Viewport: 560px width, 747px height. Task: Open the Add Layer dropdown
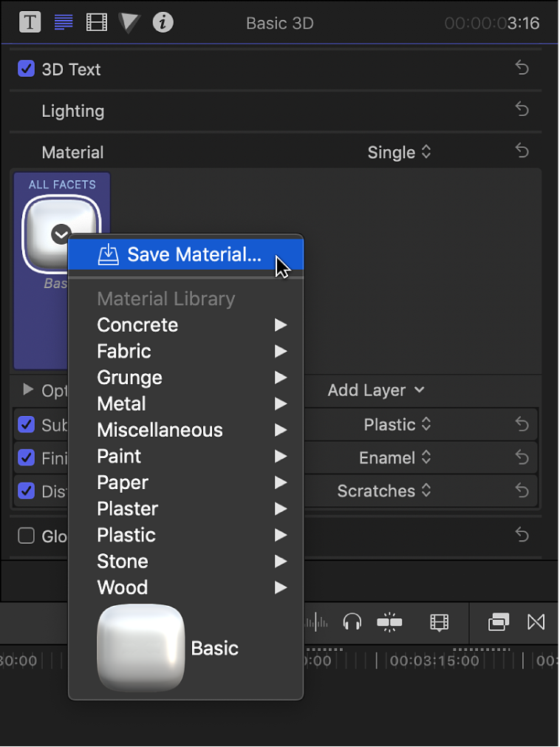[376, 390]
